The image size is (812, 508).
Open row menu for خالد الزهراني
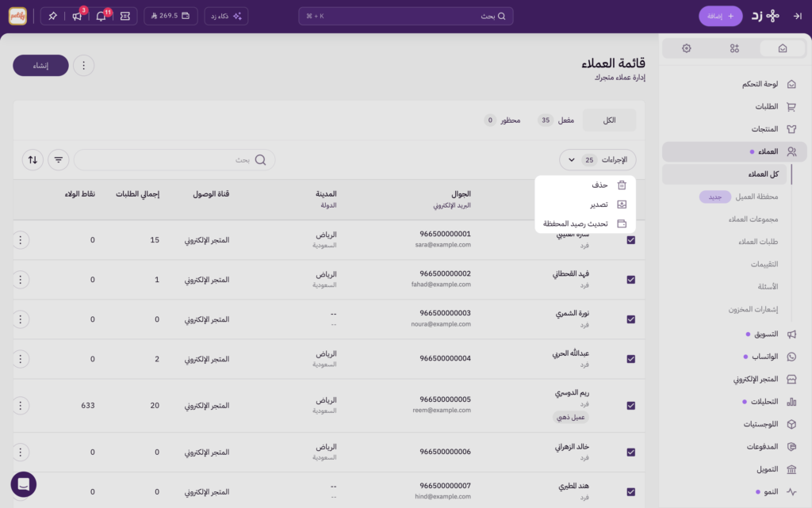21,453
